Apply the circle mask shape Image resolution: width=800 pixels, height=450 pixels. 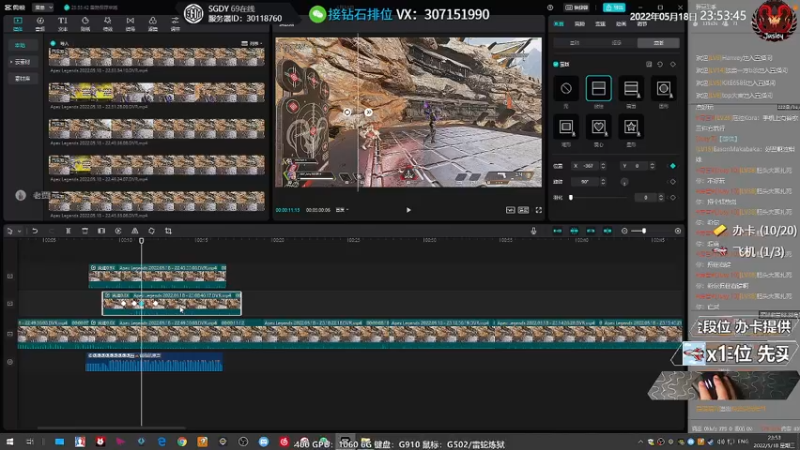[662, 89]
